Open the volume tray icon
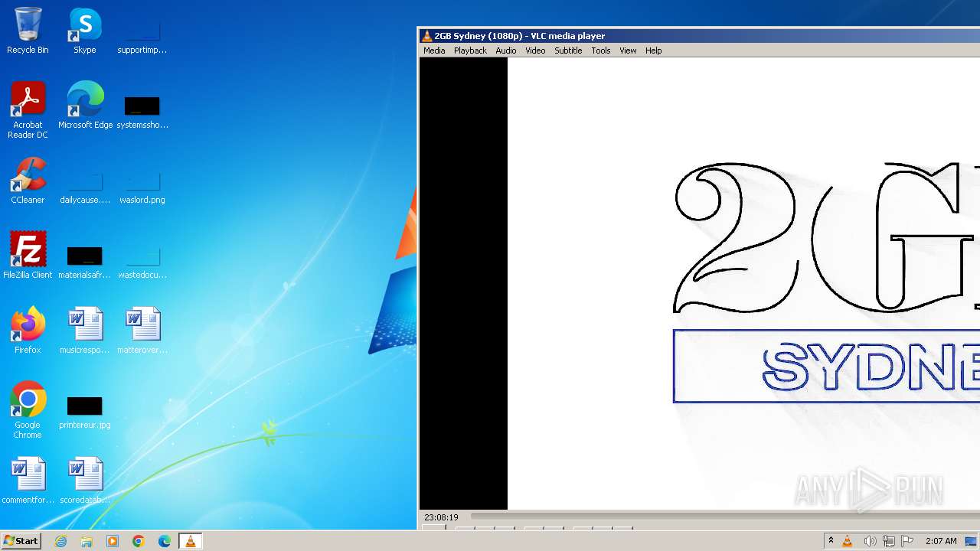The width and height of the screenshot is (980, 551). [869, 541]
